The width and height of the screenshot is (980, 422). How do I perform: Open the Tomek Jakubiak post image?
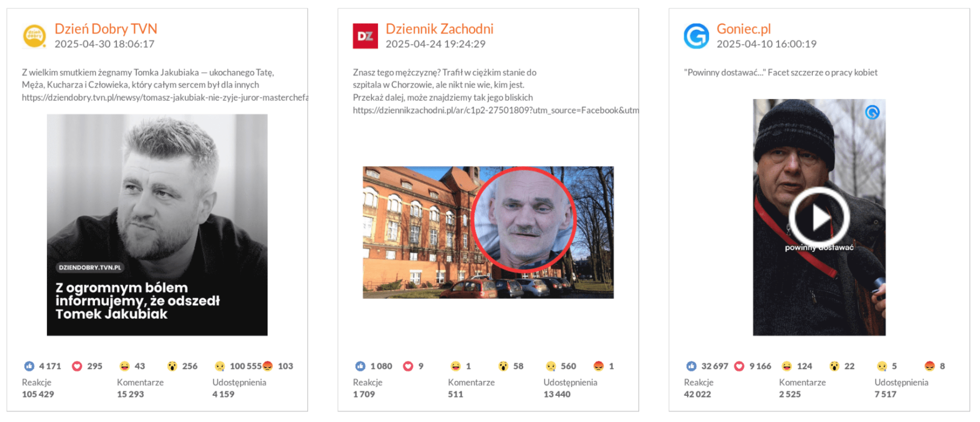tap(157, 225)
